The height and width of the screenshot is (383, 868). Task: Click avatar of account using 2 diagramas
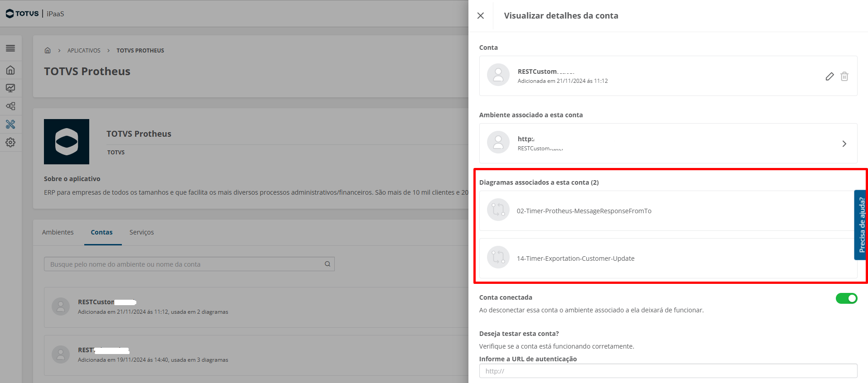(61, 306)
